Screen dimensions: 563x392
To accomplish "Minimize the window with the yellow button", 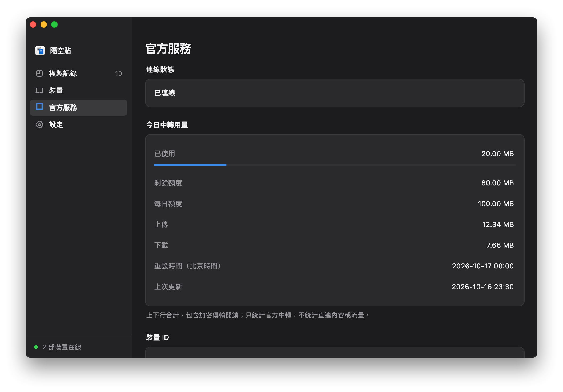I will [x=44, y=24].
